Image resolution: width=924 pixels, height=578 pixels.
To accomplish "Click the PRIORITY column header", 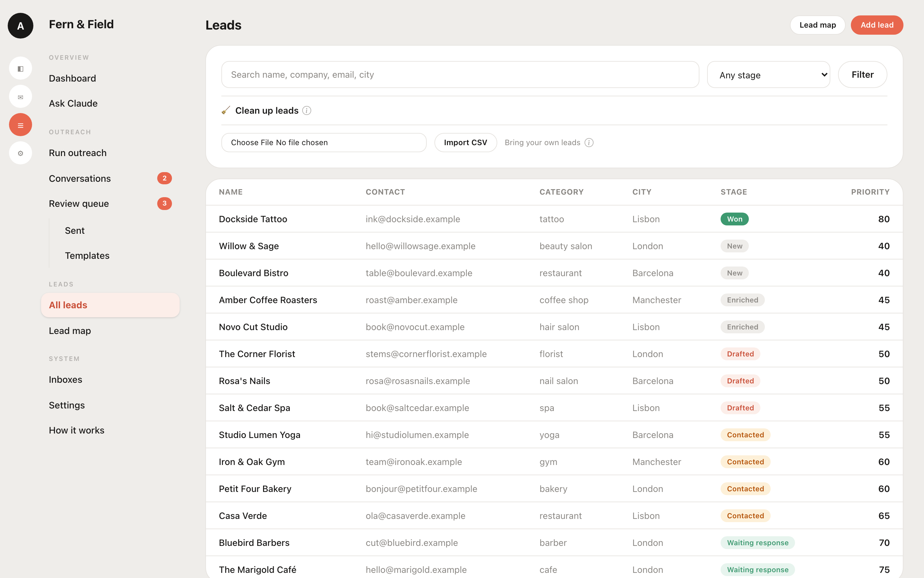I will (870, 192).
